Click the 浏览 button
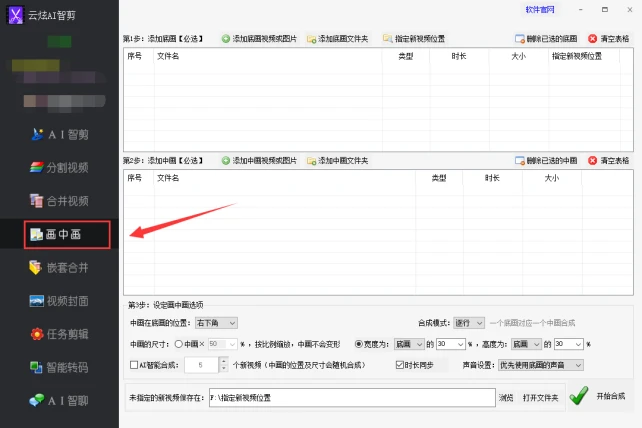This screenshot has width=642, height=428. pos(506,398)
